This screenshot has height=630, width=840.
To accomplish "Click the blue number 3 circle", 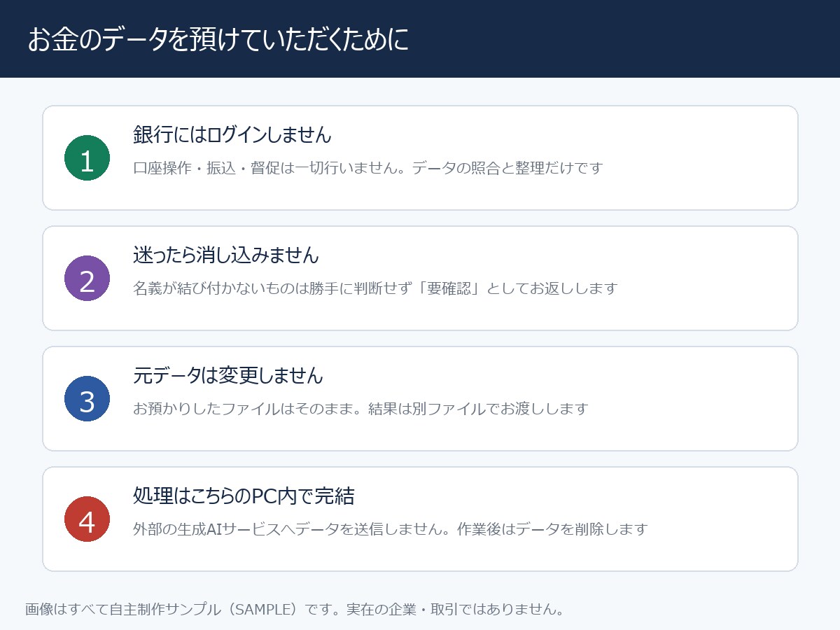I will [87, 399].
